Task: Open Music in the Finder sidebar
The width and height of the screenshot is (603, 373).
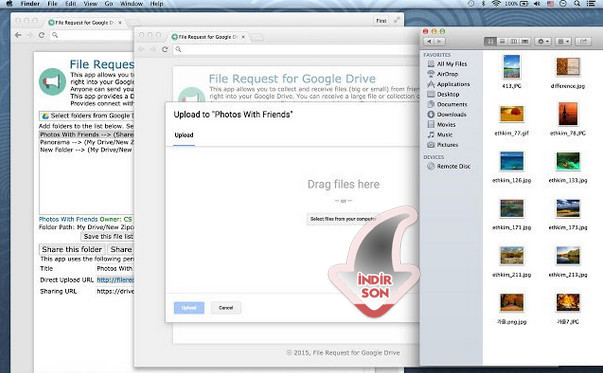Action: pyautogui.click(x=440, y=135)
